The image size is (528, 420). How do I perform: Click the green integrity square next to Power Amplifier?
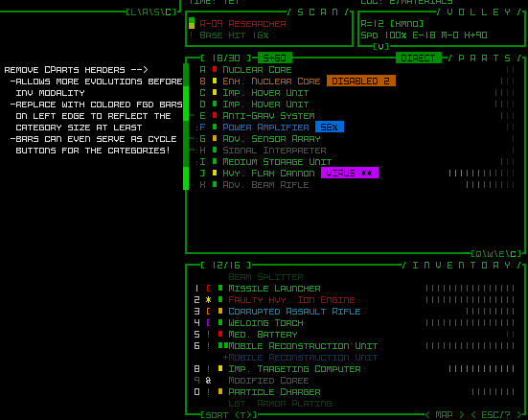coord(215,127)
